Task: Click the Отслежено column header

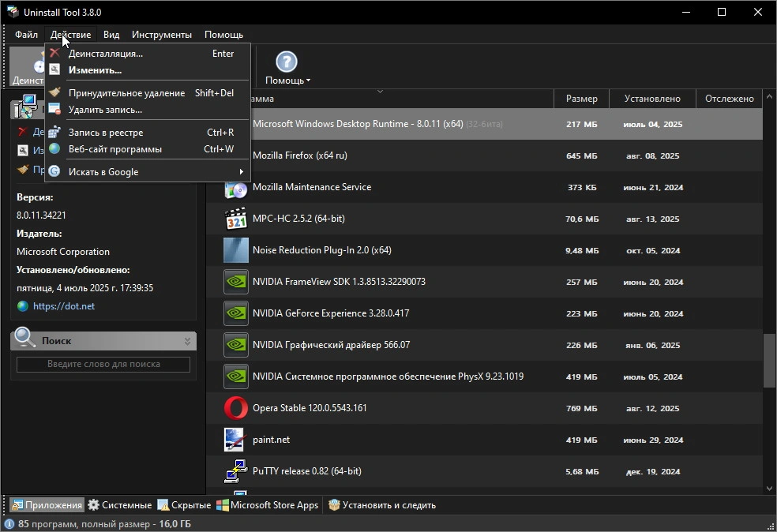Action: click(x=730, y=99)
